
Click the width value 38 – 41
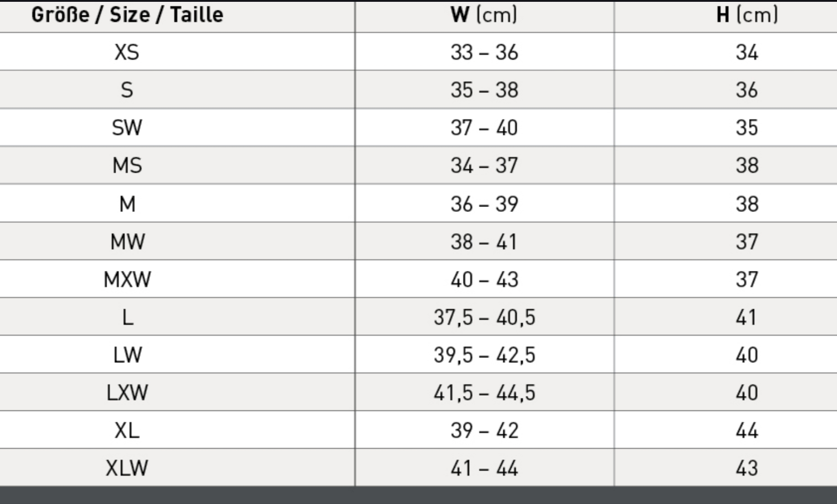484,242
